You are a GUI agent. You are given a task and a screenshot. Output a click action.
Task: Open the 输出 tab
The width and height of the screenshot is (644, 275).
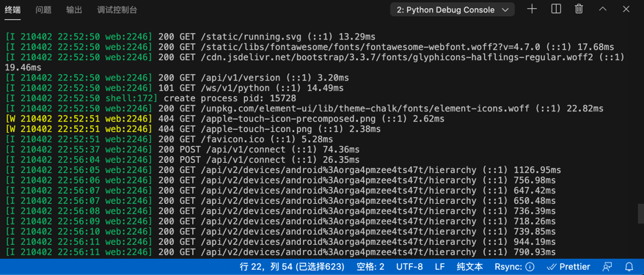coord(74,10)
